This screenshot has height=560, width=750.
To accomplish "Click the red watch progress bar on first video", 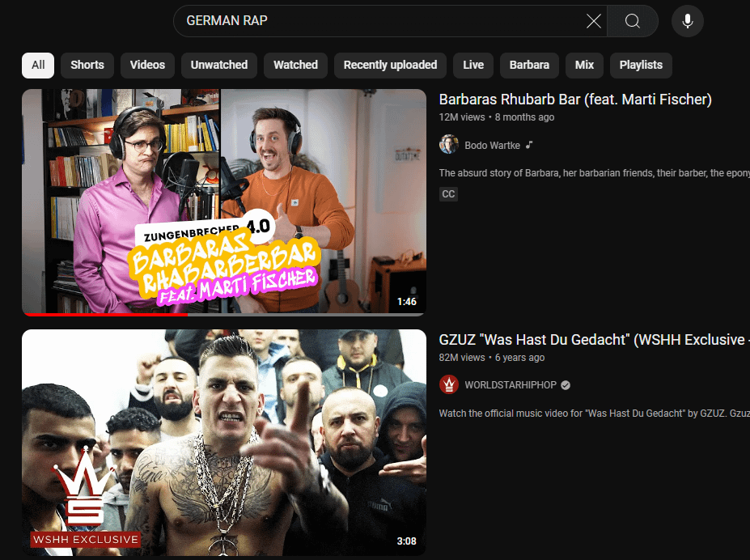I will (x=106, y=314).
